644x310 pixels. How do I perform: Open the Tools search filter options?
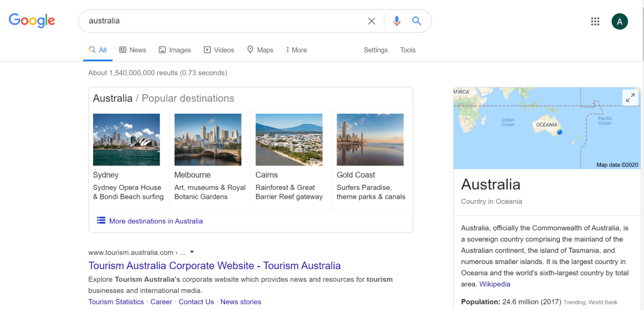click(x=408, y=50)
